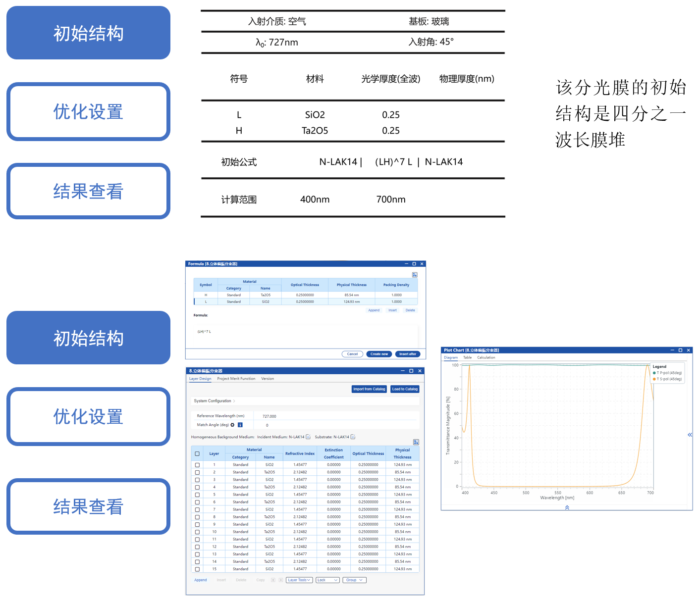Click the Match Angle gear settings icon
Viewport: 700px width, 600px height.
[x=232, y=425]
